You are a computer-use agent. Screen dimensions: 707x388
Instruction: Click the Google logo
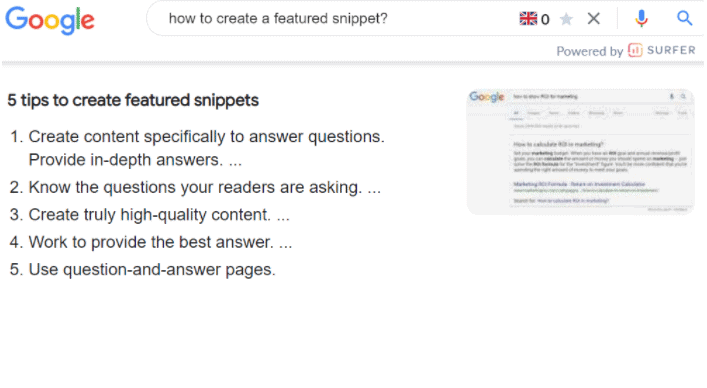point(50,20)
